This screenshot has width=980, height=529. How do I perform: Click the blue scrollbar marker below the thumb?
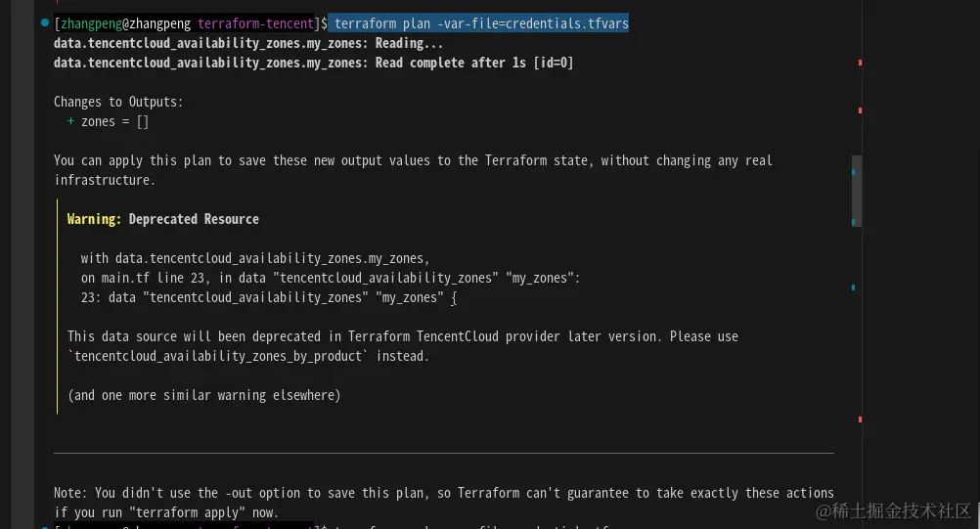(x=853, y=287)
